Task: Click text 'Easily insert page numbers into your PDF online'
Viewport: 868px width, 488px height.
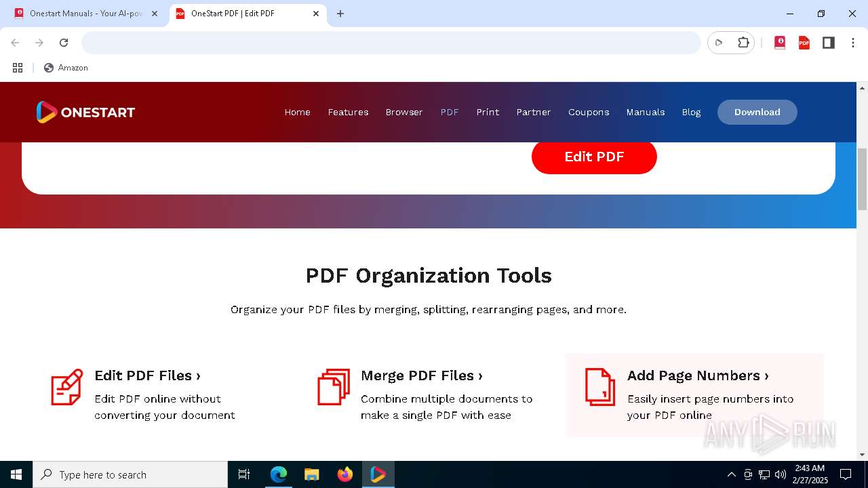Action: coord(710,407)
